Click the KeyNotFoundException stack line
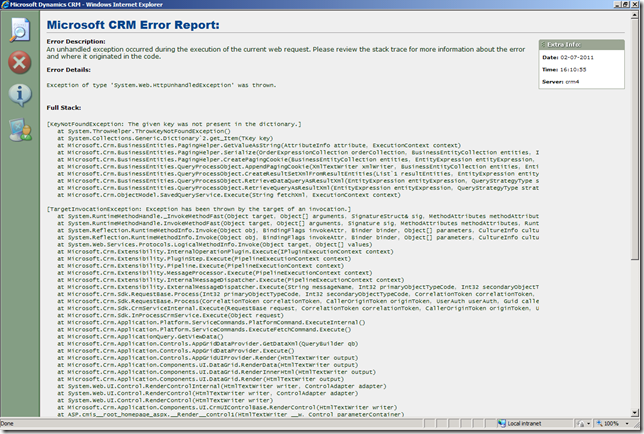644x434 pixels. pos(174,124)
